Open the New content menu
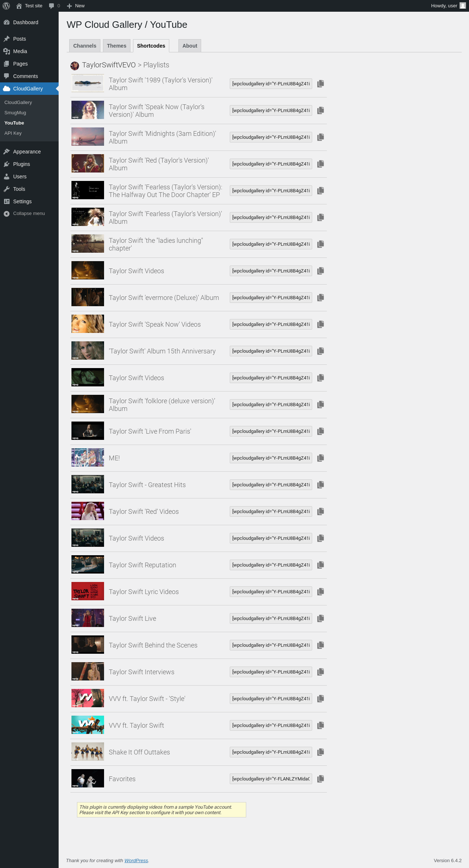Image resolution: width=469 pixels, height=868 pixels. pos(76,6)
